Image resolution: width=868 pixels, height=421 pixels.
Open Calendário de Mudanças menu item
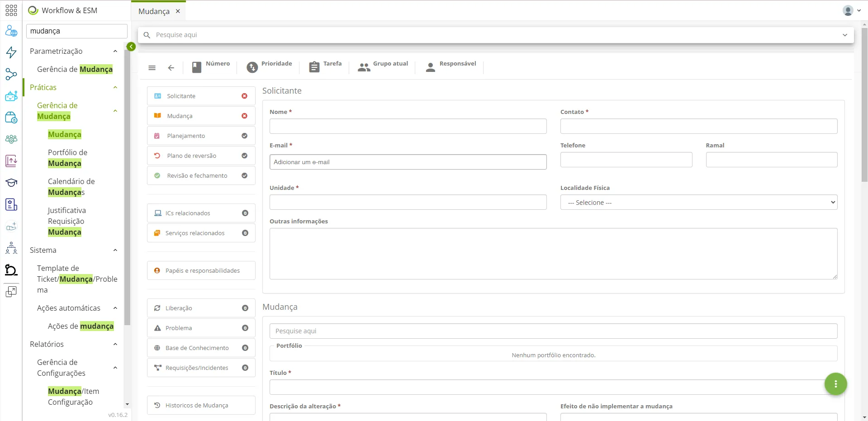click(x=71, y=187)
